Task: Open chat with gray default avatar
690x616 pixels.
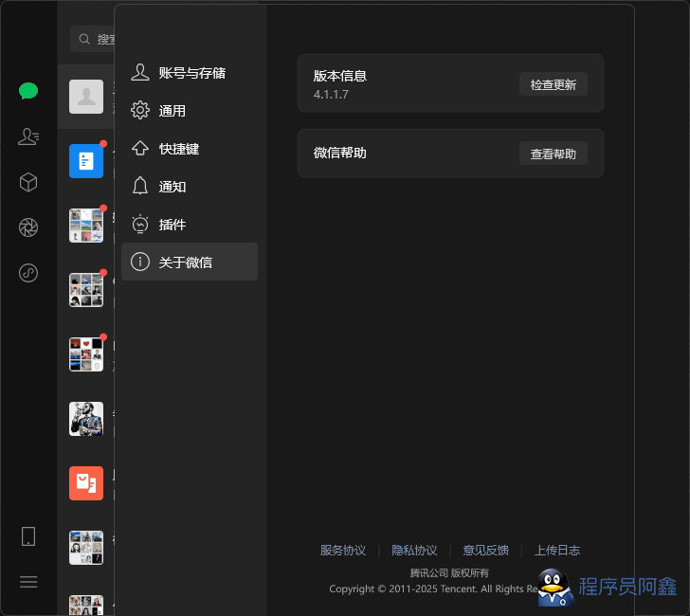Action: coord(86,97)
